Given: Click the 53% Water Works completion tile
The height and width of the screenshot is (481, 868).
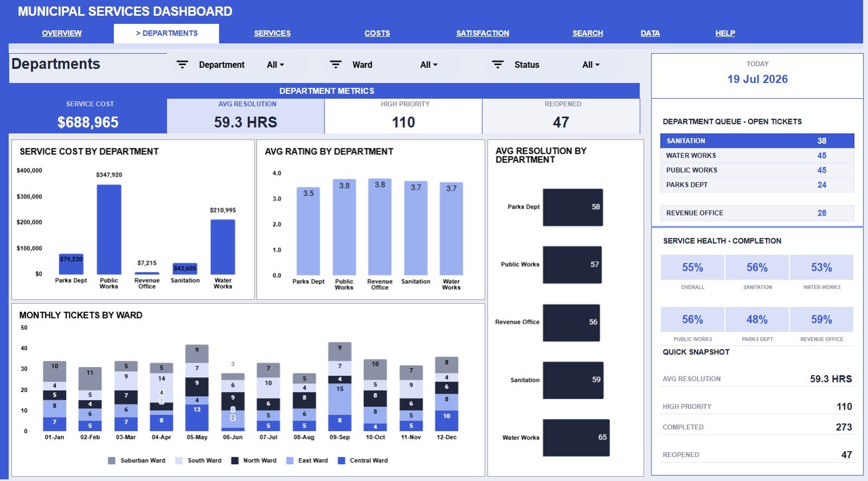Looking at the screenshot, I should (x=821, y=267).
